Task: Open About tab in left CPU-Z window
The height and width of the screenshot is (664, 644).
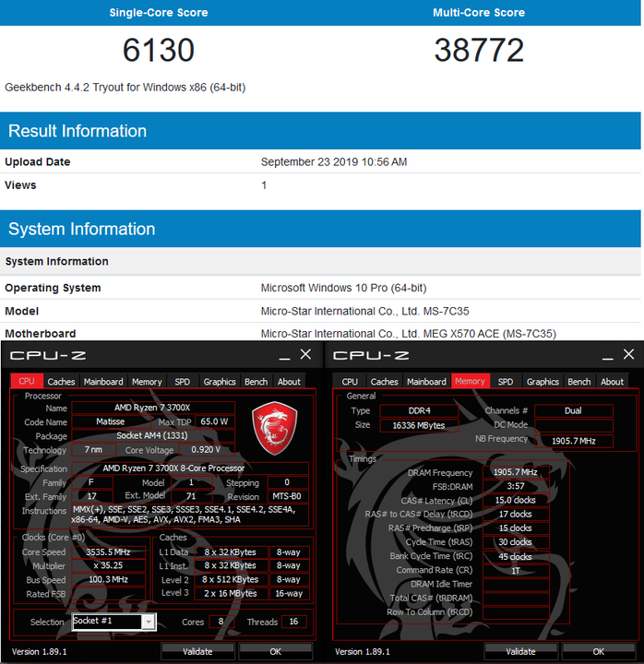Action: tap(289, 381)
